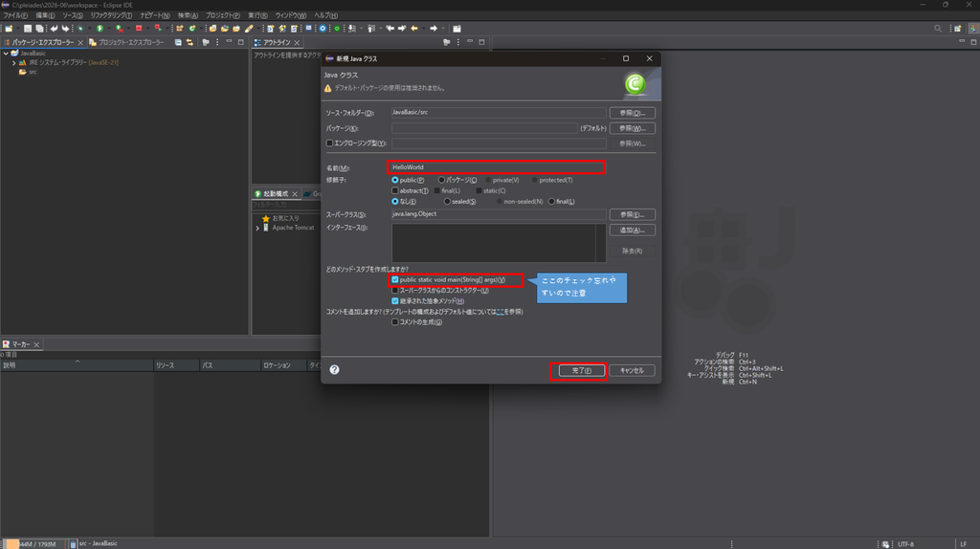Expand the Apache Tomcat launch node
The width and height of the screenshot is (980, 549).
[257, 228]
